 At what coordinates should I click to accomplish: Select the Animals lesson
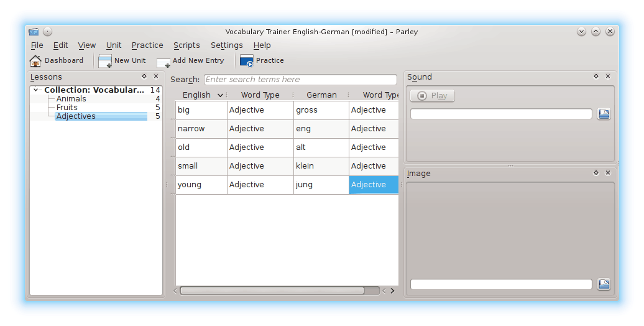71,99
